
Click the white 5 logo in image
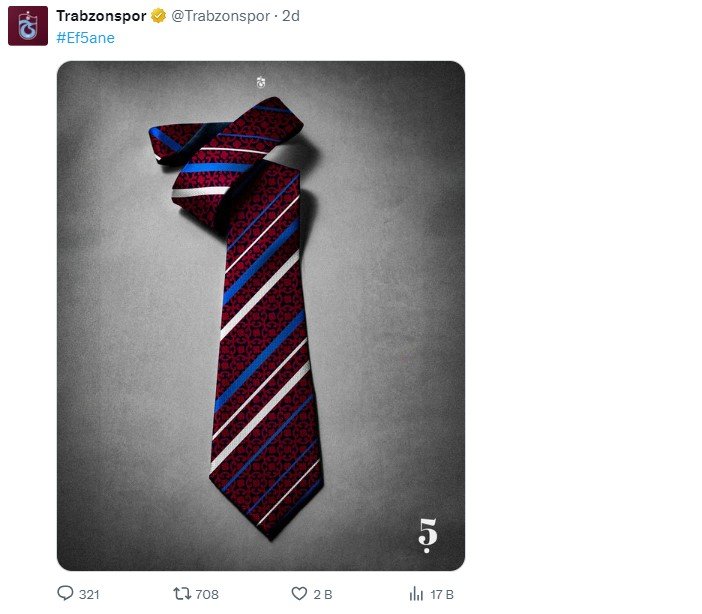(x=428, y=535)
